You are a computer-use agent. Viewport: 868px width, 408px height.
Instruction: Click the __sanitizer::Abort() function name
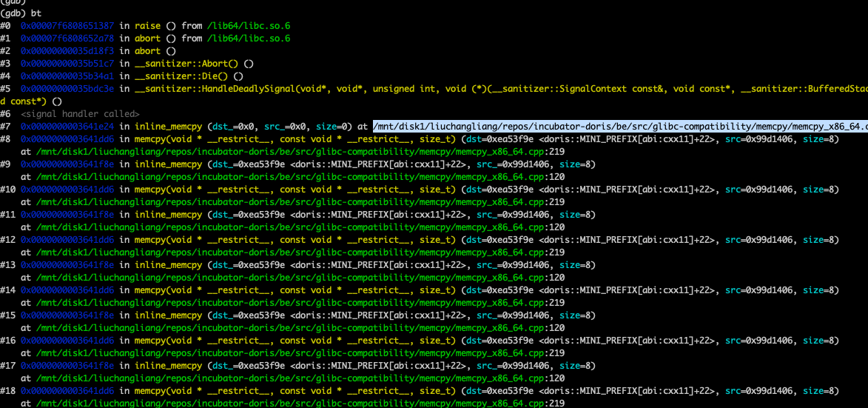coord(188,64)
